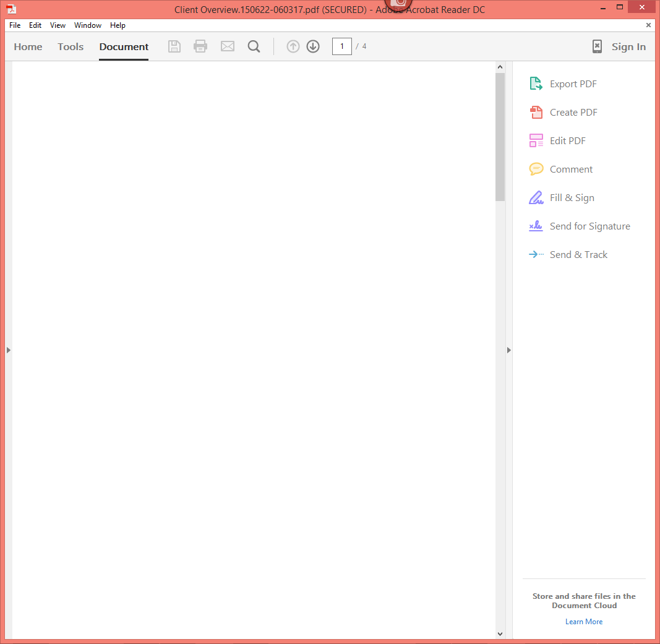Image resolution: width=660 pixels, height=644 pixels.
Task: Collapse the right tools pane arrow
Action: 508,350
